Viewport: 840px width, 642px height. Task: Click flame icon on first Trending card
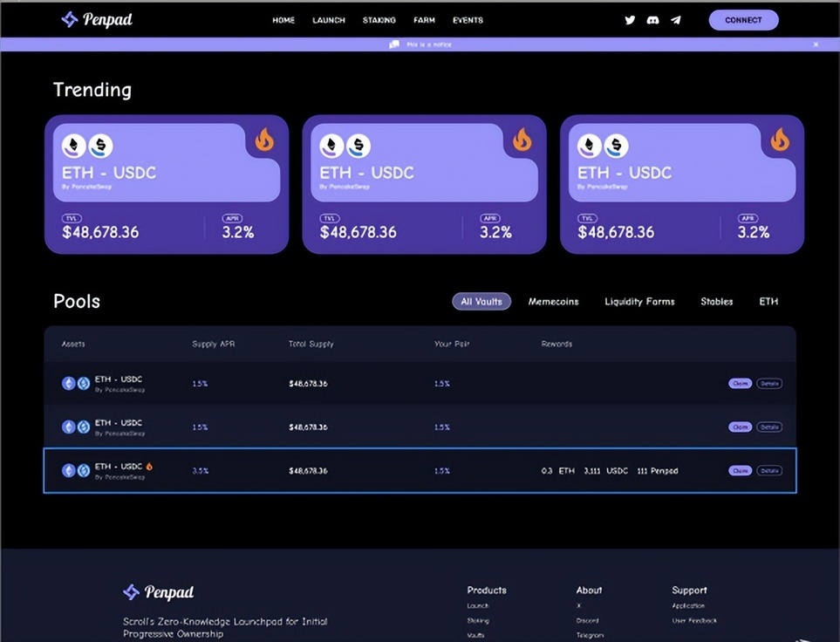click(x=264, y=140)
